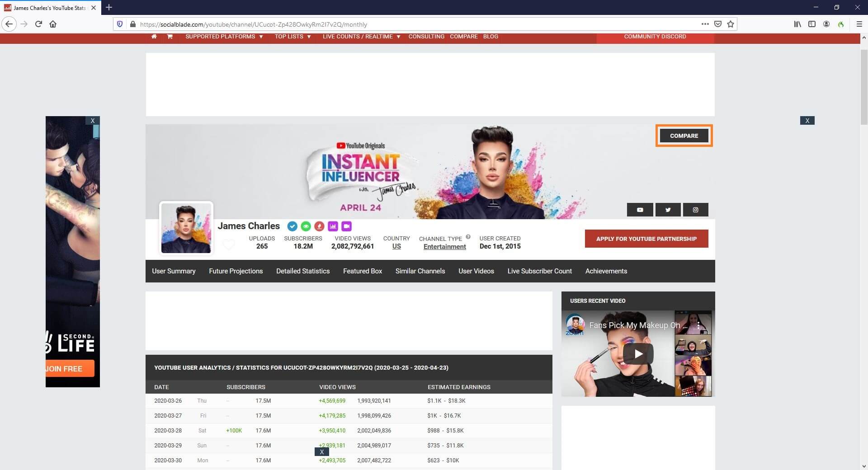Toggle the sidebar view icon
868x470 pixels.
point(812,24)
